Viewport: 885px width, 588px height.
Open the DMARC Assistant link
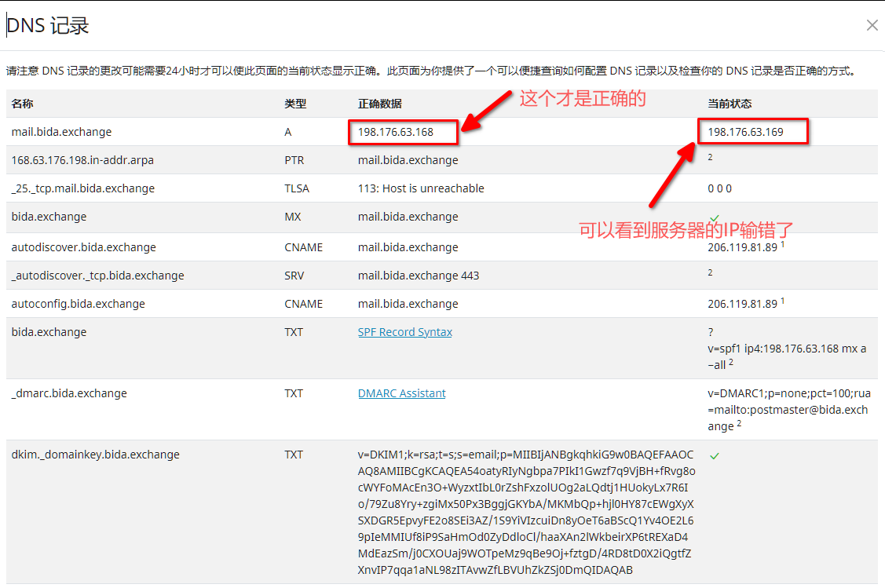click(401, 393)
